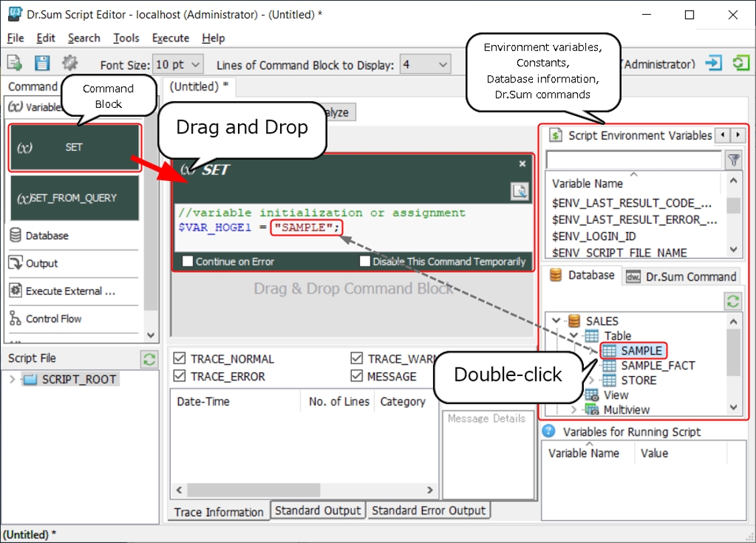This screenshot has width=756, height=543.
Task: Close the SET command block
Action: tap(523, 164)
